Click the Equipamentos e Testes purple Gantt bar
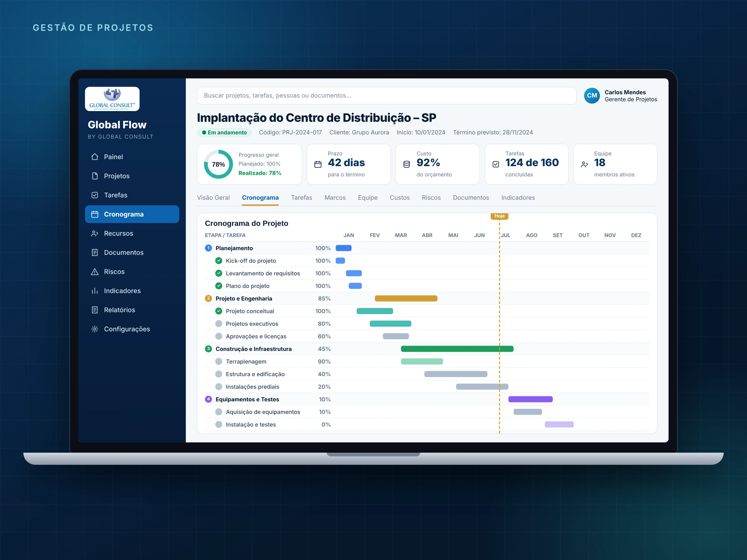Image resolution: width=747 pixels, height=560 pixels. click(530, 399)
